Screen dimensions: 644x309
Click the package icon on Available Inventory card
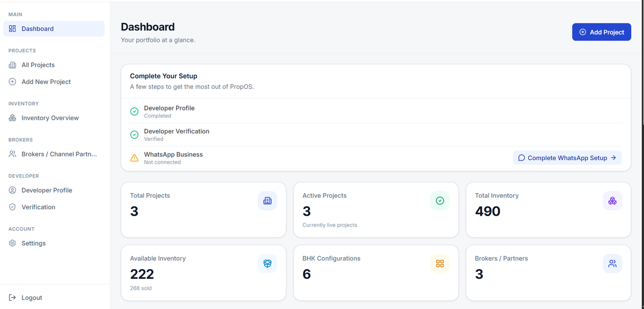[x=267, y=263]
